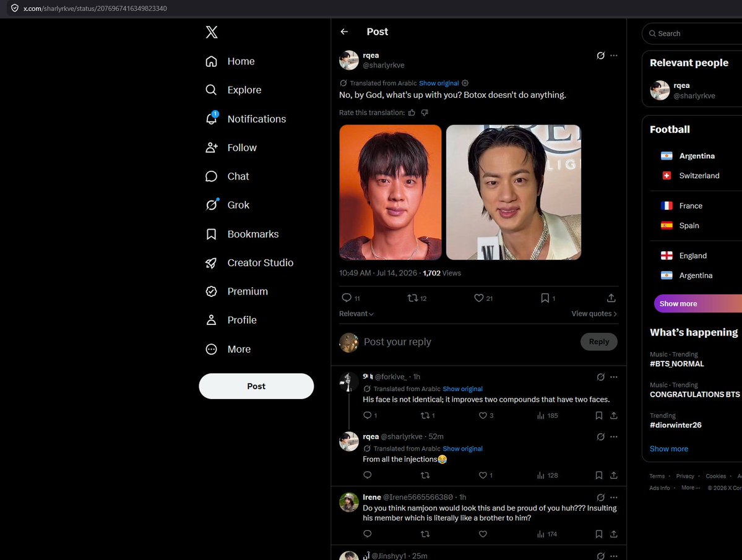Show original Arabic text of main post
This screenshot has height=560, width=742.
(x=439, y=84)
